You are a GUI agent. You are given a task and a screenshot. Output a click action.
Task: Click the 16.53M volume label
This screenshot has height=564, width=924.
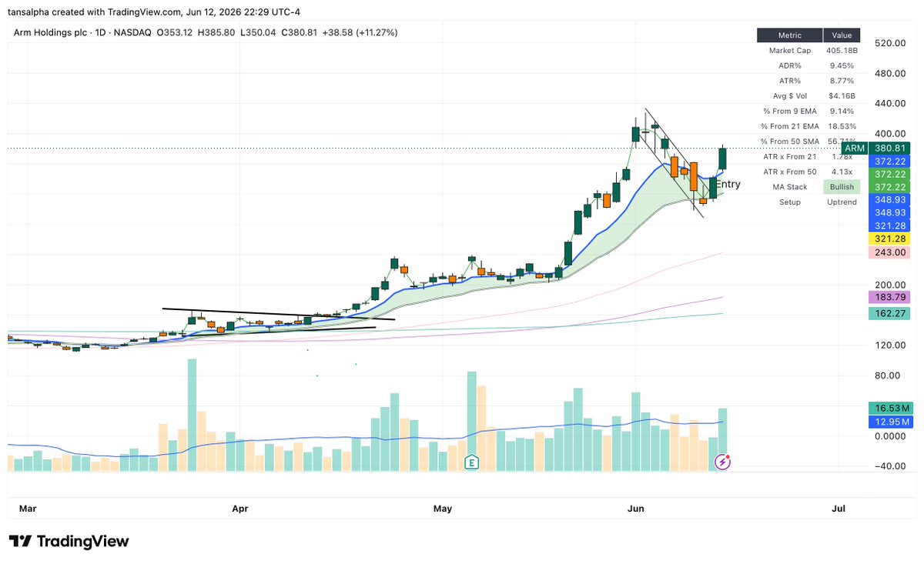coord(890,408)
